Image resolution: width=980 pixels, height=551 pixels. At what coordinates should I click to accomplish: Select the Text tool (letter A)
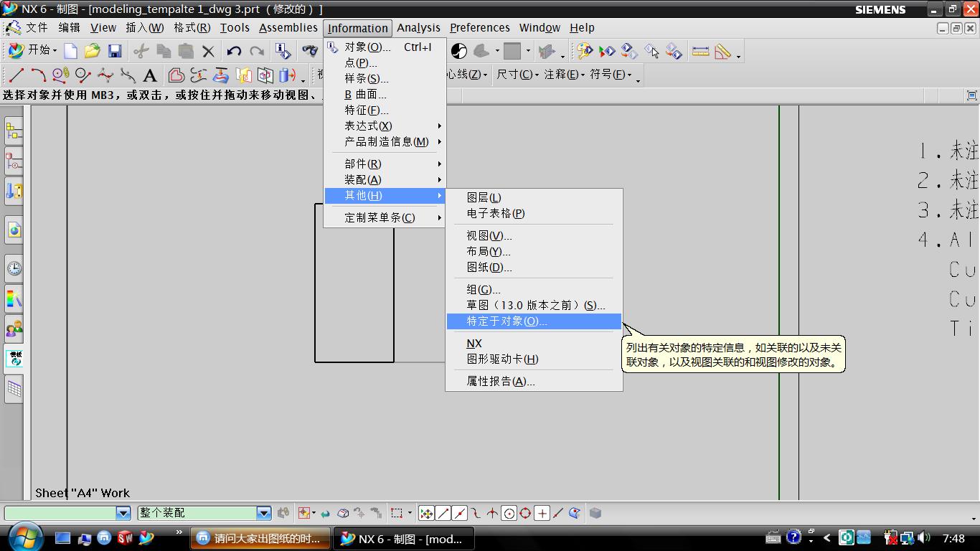pyautogui.click(x=150, y=75)
